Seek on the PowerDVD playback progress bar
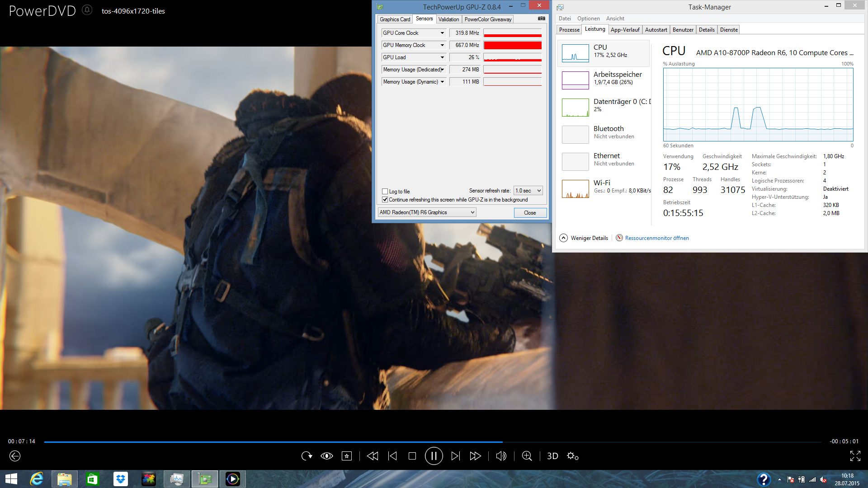The image size is (868, 488). pyautogui.click(x=433, y=442)
